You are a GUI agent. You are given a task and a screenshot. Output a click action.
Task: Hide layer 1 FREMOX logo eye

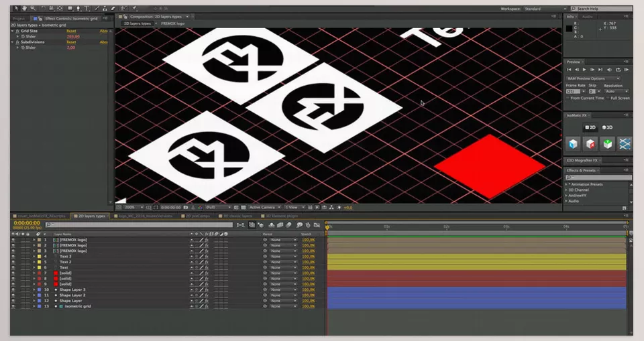[13, 240]
